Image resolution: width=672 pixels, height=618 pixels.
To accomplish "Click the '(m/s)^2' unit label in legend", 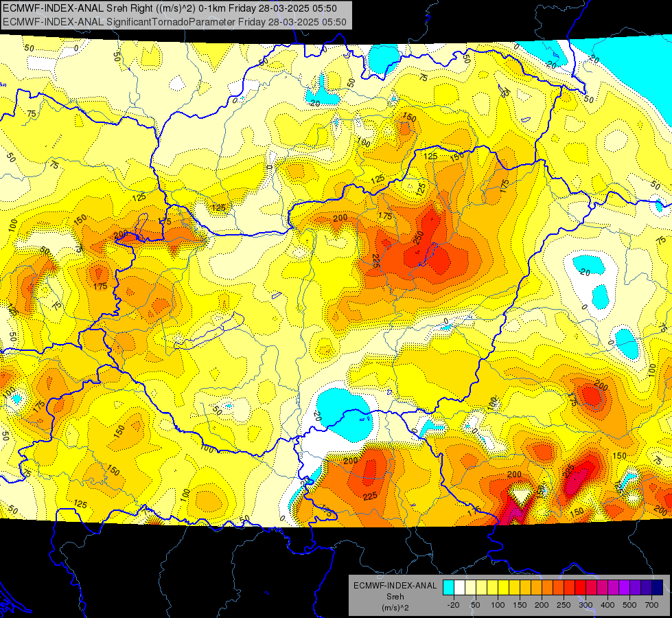I will (x=395, y=608).
